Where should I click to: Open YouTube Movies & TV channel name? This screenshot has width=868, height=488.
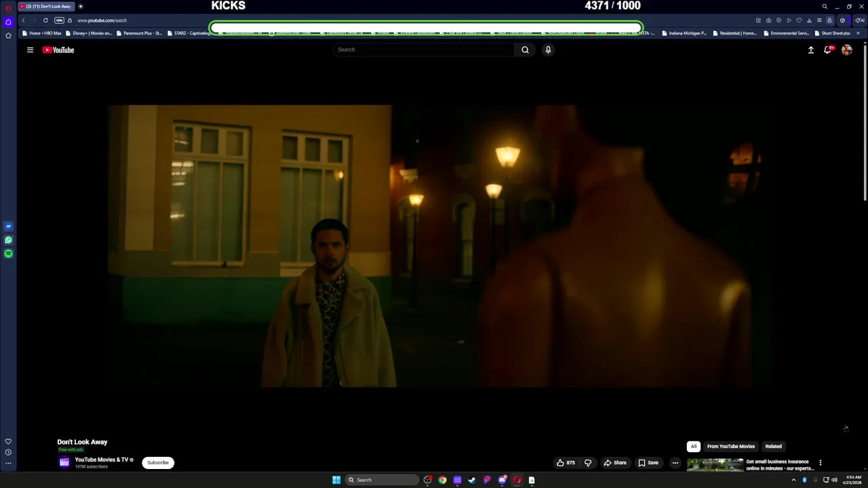pyautogui.click(x=101, y=460)
